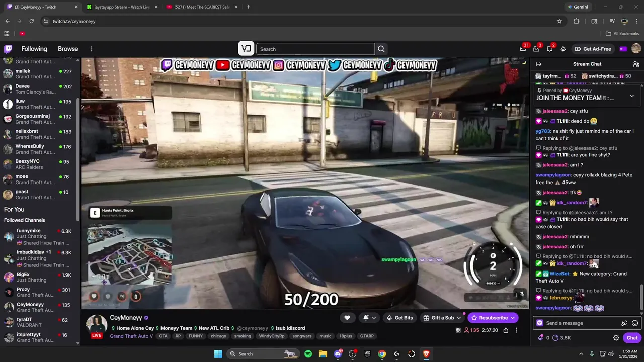Share the stream using share icon
Viewport: 644px width, 362px height.
(506, 330)
